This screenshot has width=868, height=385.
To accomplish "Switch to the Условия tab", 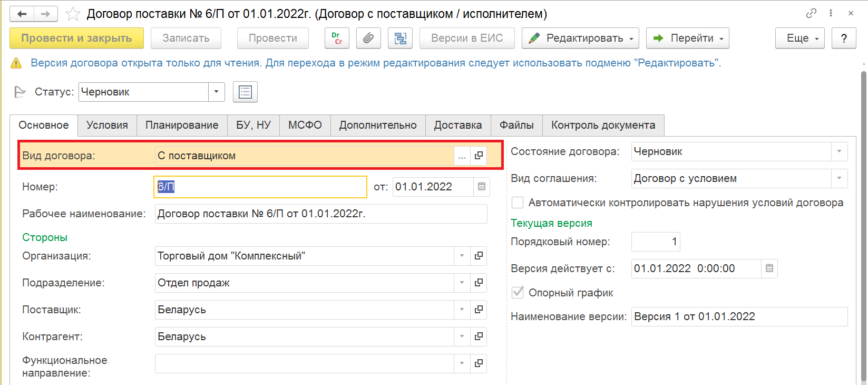I will 107,125.
